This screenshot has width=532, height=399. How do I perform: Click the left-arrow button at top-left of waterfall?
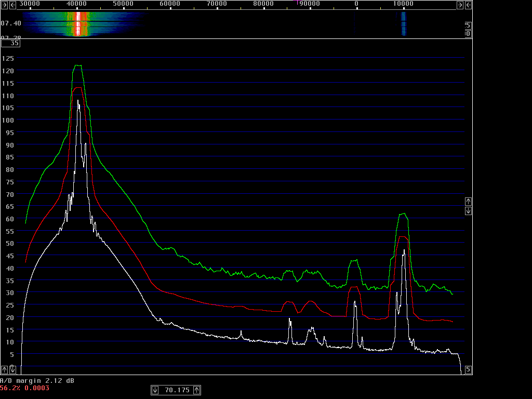pos(12,5)
